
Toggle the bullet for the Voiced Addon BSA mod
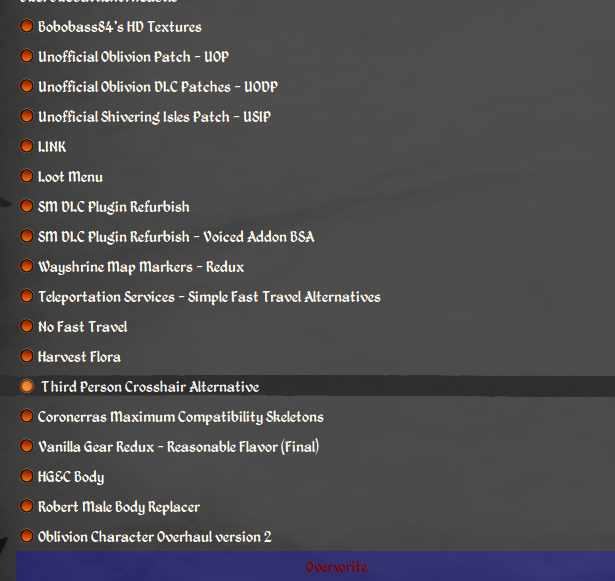(27, 236)
